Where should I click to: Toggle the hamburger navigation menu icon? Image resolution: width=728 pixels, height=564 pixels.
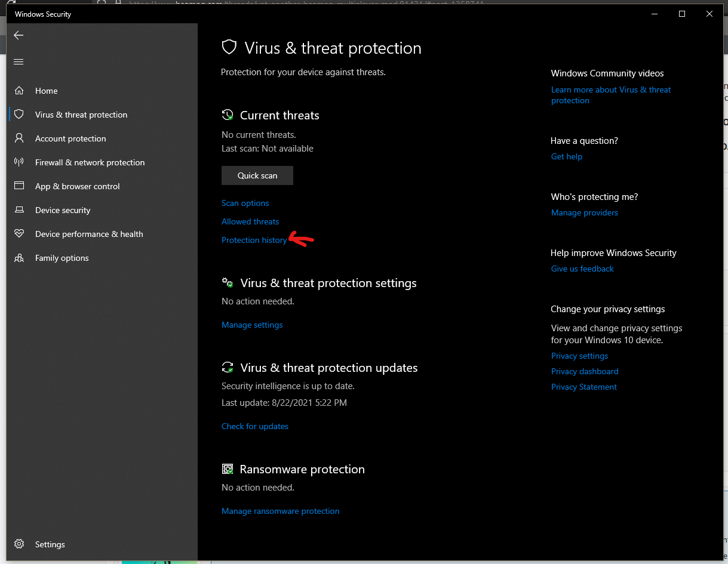[x=19, y=62]
